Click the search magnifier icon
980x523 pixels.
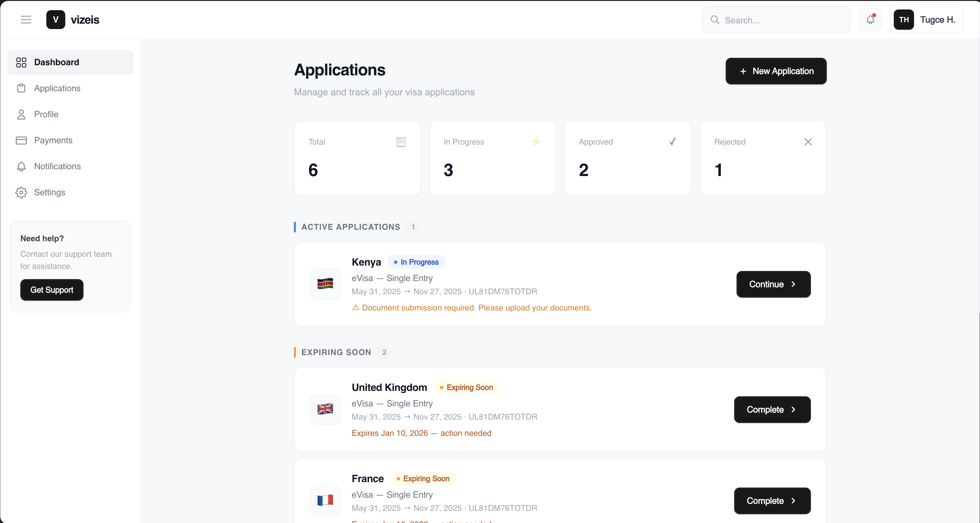coord(715,20)
